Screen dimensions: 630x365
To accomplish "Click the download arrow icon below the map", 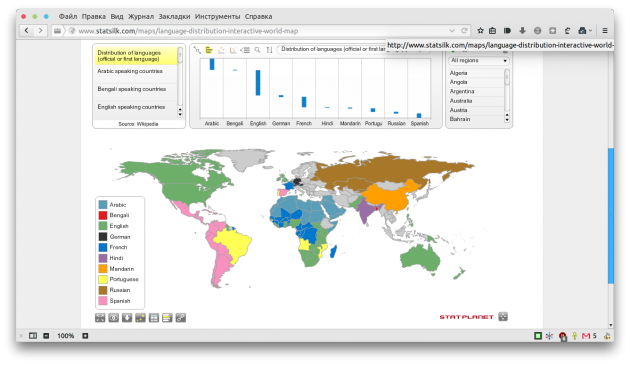I will point(127,318).
